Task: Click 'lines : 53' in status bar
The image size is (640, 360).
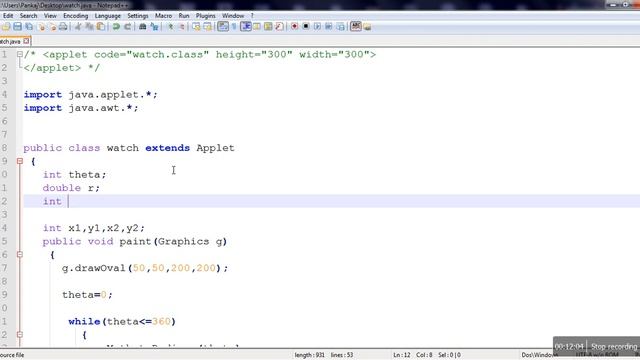Action: pos(342,355)
